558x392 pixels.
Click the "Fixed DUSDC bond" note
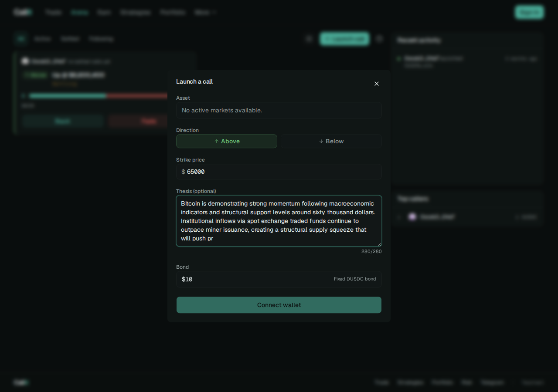tap(355, 279)
